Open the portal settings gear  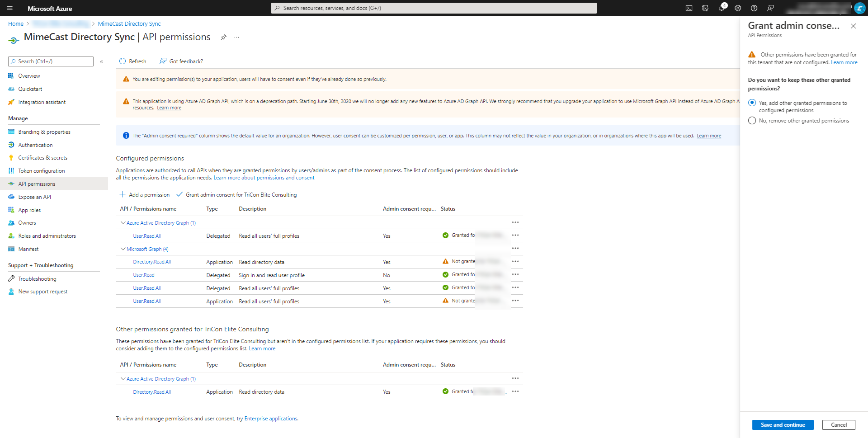click(738, 8)
